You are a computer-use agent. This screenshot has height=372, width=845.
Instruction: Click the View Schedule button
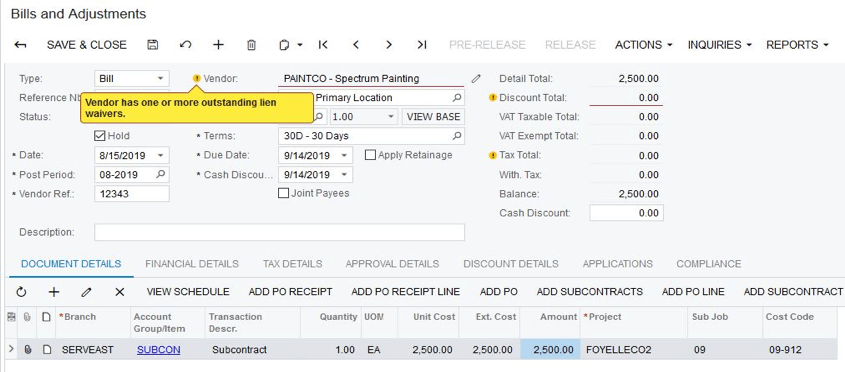click(188, 292)
